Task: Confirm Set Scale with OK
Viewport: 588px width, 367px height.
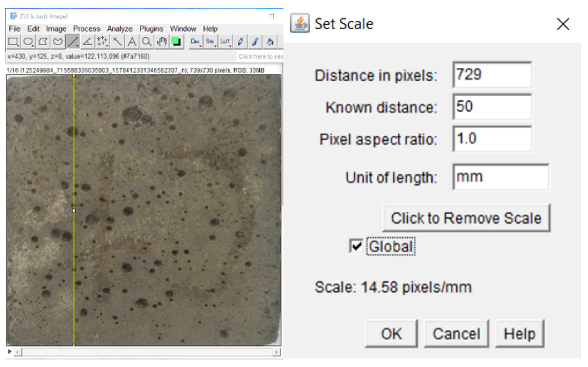Action: (391, 334)
